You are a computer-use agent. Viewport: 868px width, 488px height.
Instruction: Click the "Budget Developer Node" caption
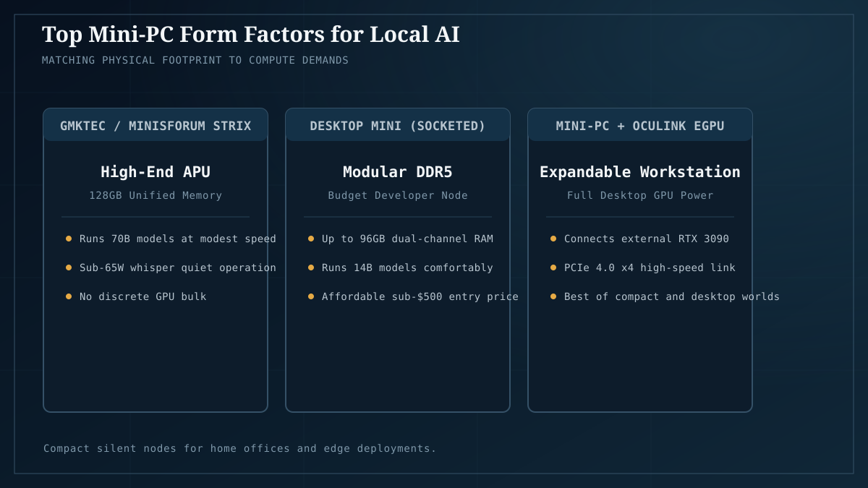click(x=398, y=195)
